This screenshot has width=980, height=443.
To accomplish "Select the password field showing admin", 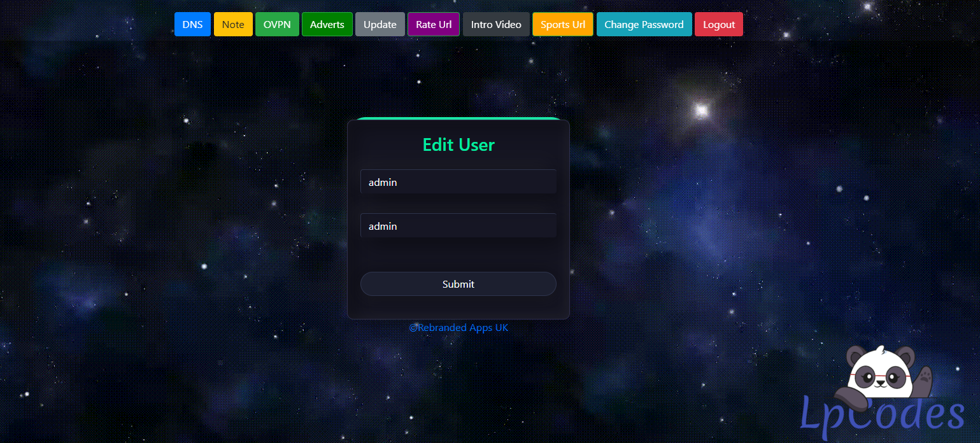I will (458, 225).
